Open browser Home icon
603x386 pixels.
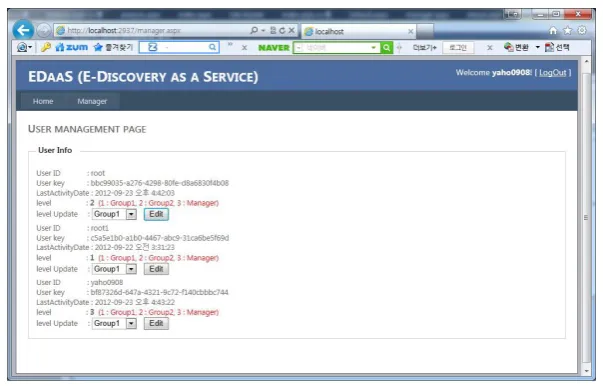point(553,30)
